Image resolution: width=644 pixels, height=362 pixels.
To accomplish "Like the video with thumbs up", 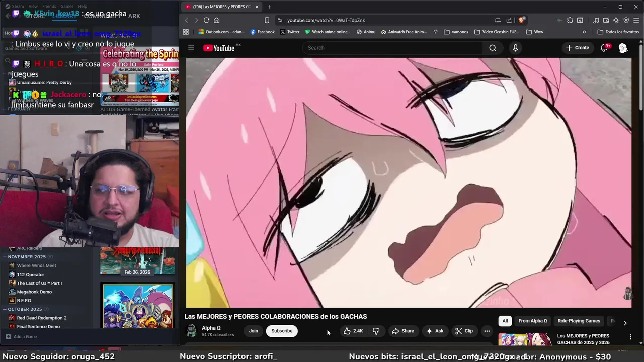I will (353, 331).
